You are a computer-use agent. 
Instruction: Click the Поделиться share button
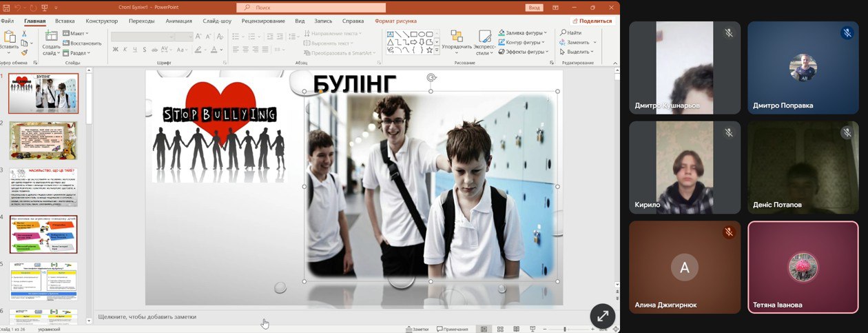coord(591,21)
